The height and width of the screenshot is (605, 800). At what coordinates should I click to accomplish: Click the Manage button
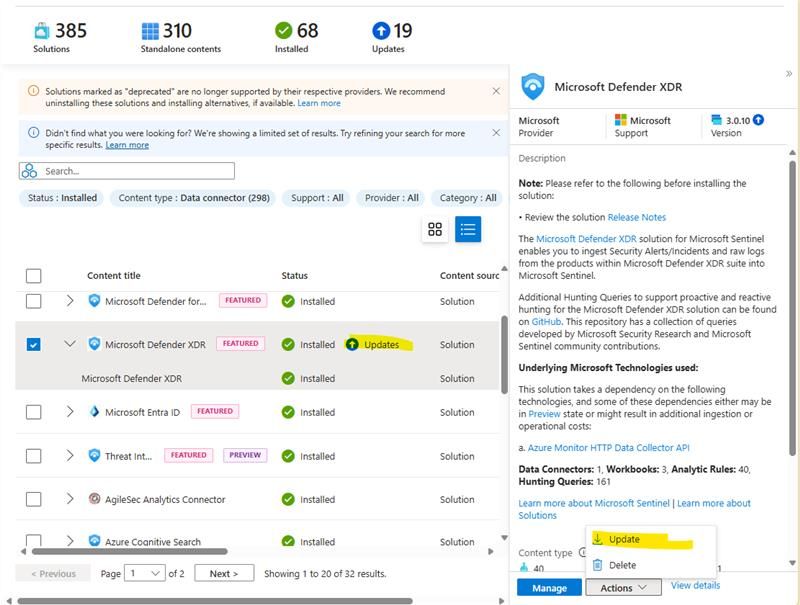click(x=549, y=588)
